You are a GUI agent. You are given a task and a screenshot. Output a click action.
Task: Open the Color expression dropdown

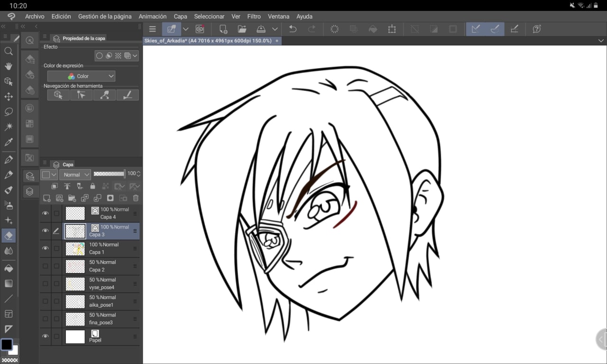pyautogui.click(x=81, y=76)
